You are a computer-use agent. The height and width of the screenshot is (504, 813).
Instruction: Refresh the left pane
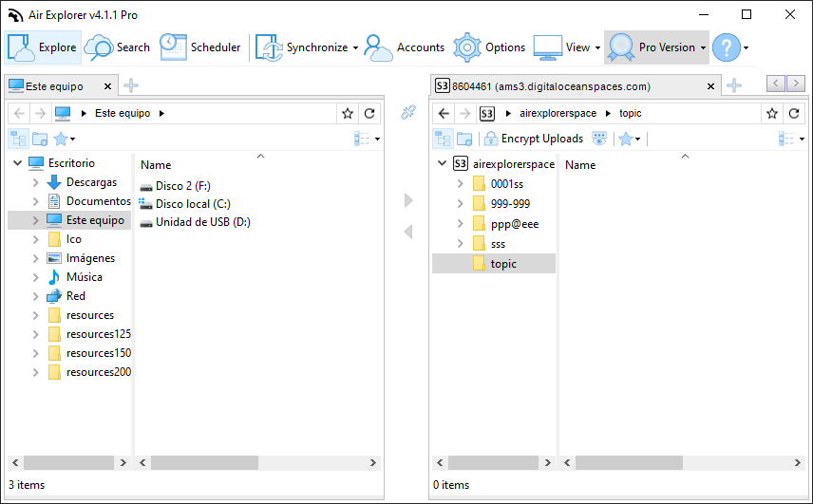point(369,113)
